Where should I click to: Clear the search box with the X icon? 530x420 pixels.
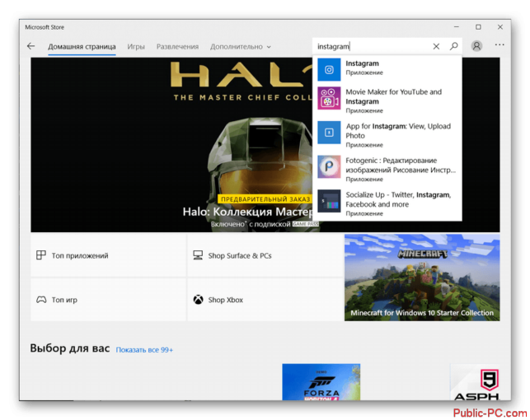pos(436,46)
